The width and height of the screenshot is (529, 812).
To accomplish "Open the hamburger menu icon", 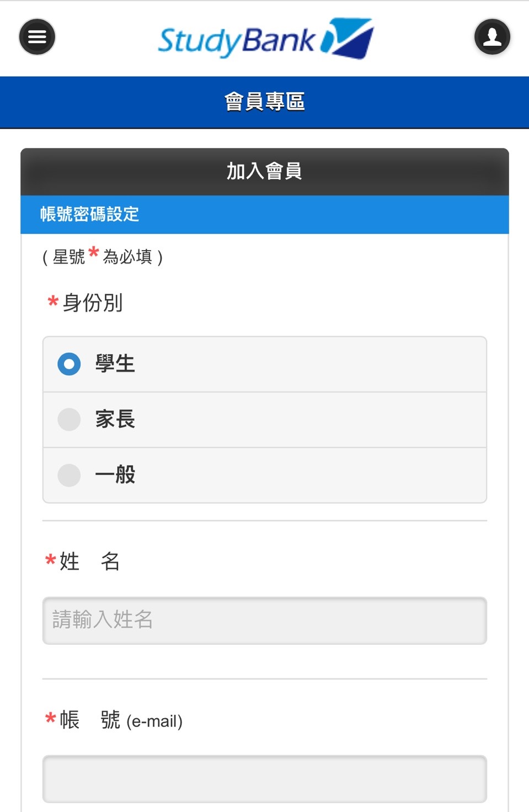I will (x=37, y=37).
